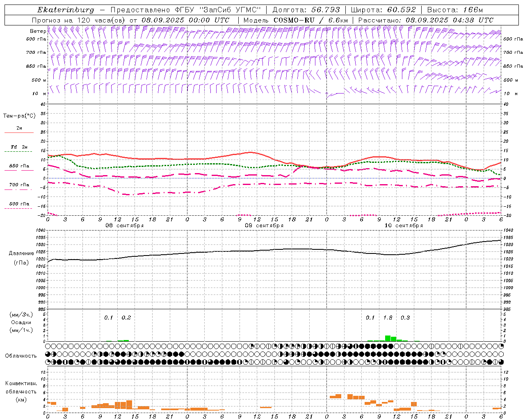Image resolution: width=525 pixels, height=420 pixels.
Task: Click the 'Ветер' wind panel label
Action: [x=38, y=31]
